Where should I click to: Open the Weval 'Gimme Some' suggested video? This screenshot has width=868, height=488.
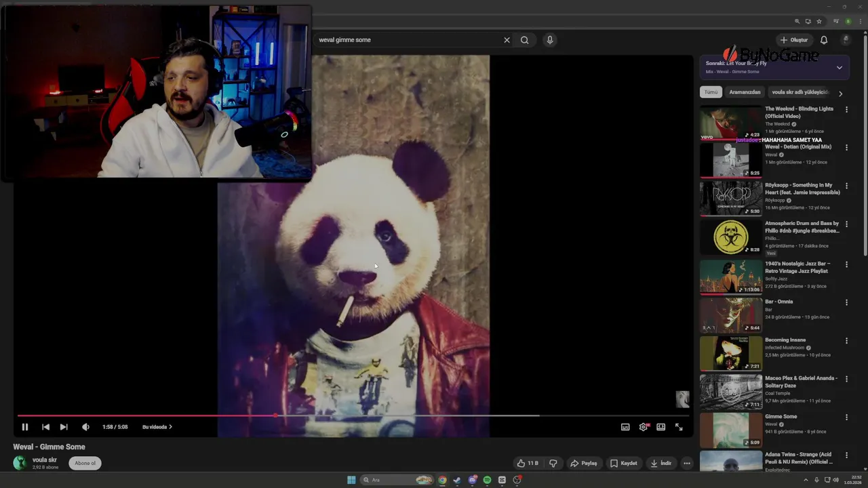pyautogui.click(x=731, y=430)
